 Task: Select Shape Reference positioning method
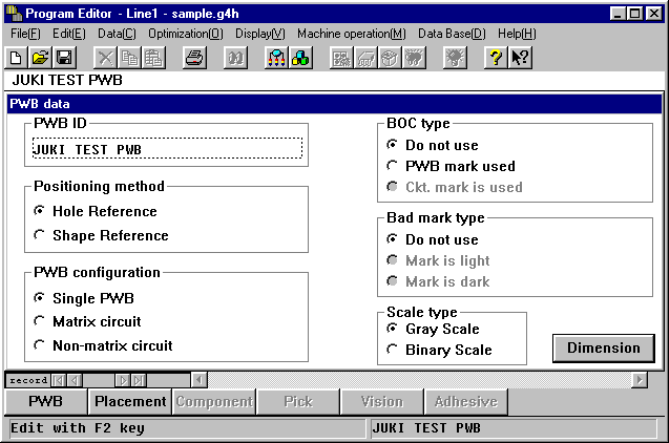click(101, 235)
